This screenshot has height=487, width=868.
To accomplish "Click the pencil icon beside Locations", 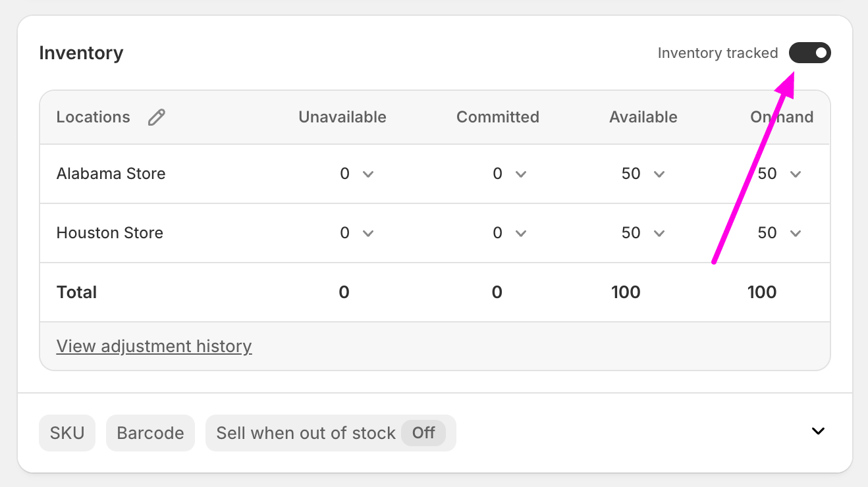I will 157,118.
